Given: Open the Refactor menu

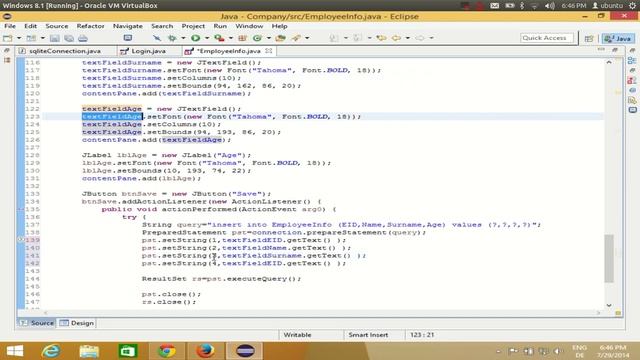Looking at the screenshot, I should click(x=90, y=26).
